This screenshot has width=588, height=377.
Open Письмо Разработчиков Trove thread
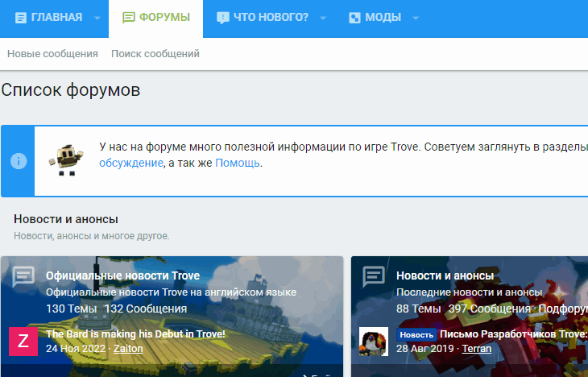coord(514,333)
